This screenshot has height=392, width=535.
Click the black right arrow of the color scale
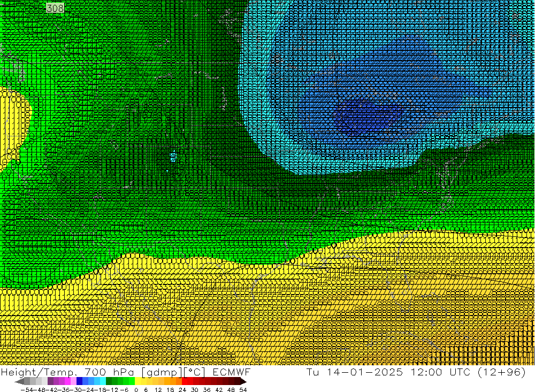(x=243, y=381)
